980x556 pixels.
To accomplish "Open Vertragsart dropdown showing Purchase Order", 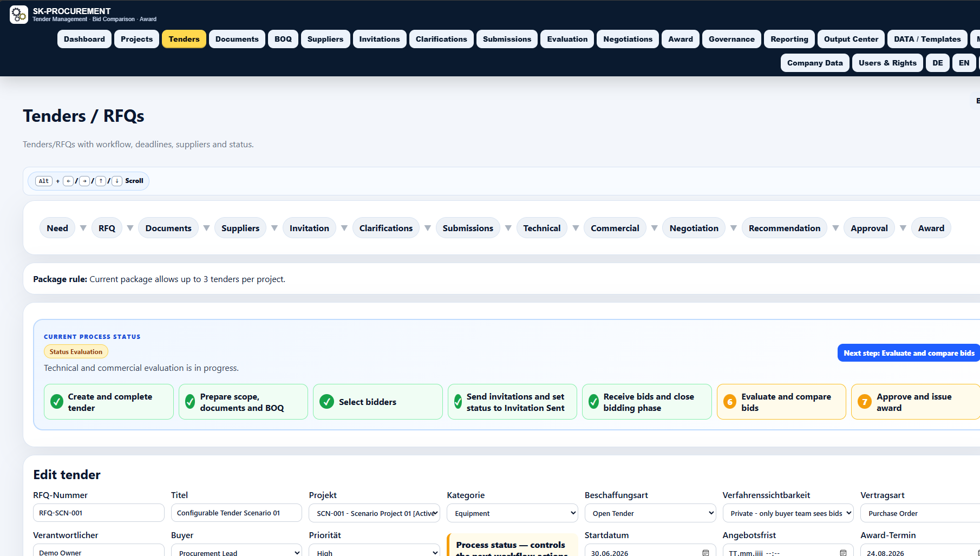I will 920,513.
